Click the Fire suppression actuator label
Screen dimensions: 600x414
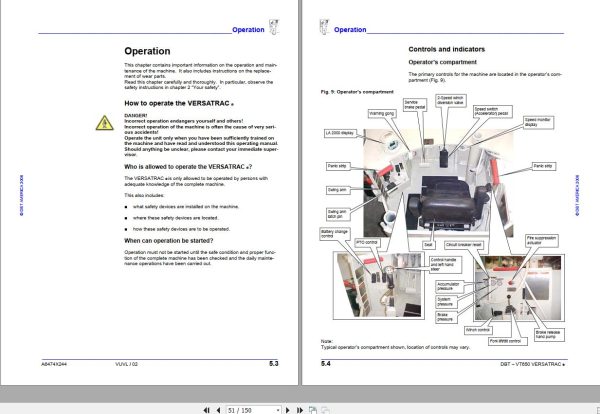[541, 240]
